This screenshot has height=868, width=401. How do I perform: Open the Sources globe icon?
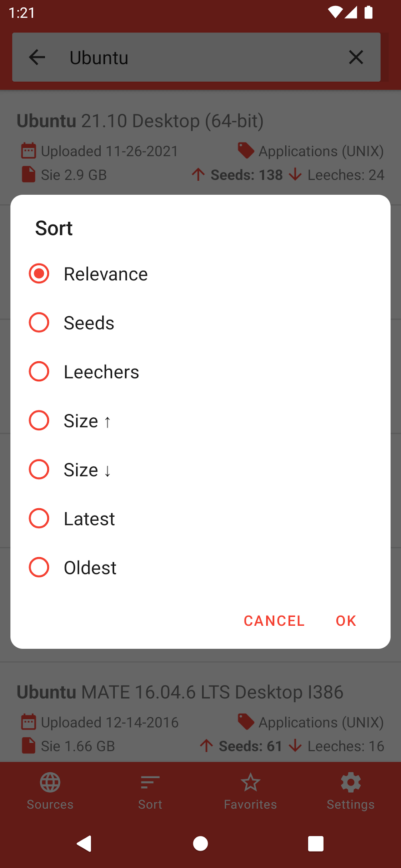click(50, 783)
